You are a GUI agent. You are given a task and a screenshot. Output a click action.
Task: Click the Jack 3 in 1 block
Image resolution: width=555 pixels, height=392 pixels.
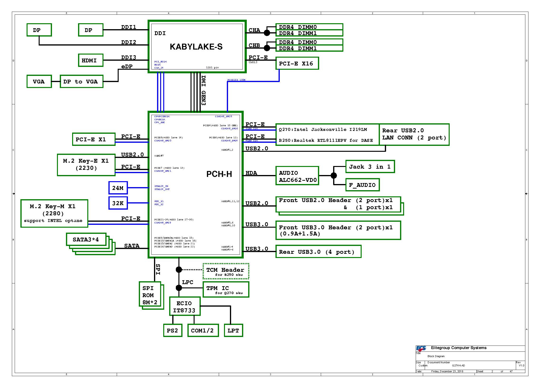[x=370, y=166]
